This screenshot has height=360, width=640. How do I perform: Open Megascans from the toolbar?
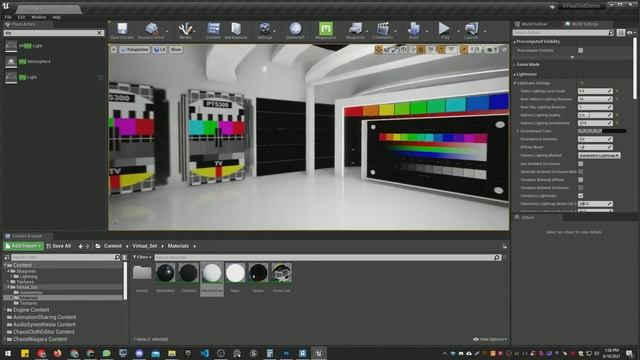coord(325,31)
